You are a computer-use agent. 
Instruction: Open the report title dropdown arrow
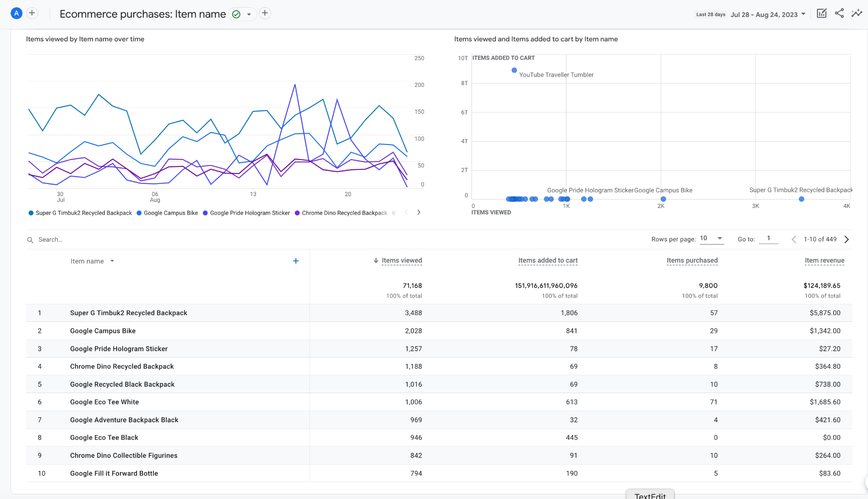click(249, 14)
